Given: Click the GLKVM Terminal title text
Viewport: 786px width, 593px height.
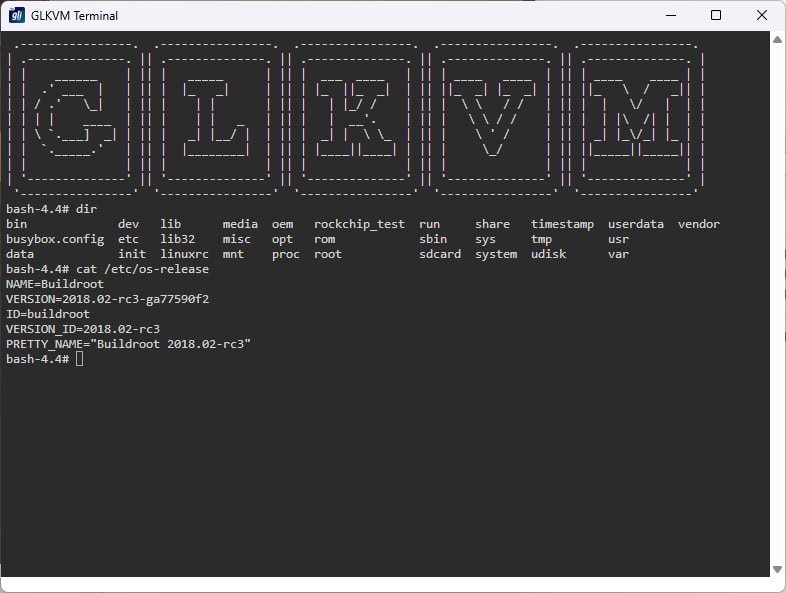Looking at the screenshot, I should [x=75, y=15].
